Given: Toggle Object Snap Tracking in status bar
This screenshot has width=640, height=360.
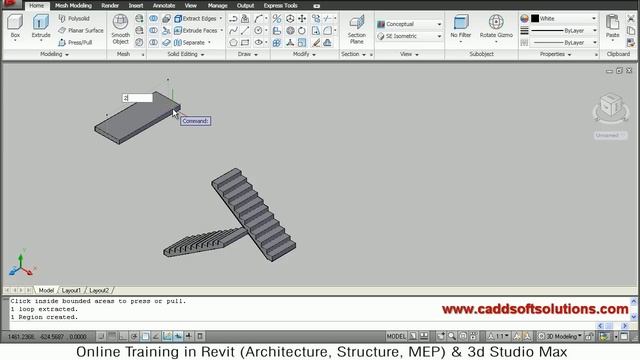Looking at the screenshot, I should click(156, 336).
